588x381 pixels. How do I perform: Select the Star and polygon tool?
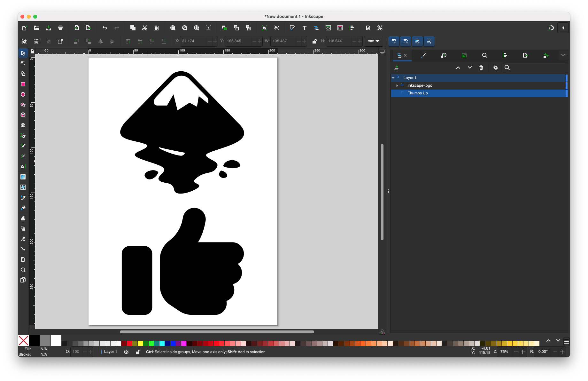pos(23,105)
